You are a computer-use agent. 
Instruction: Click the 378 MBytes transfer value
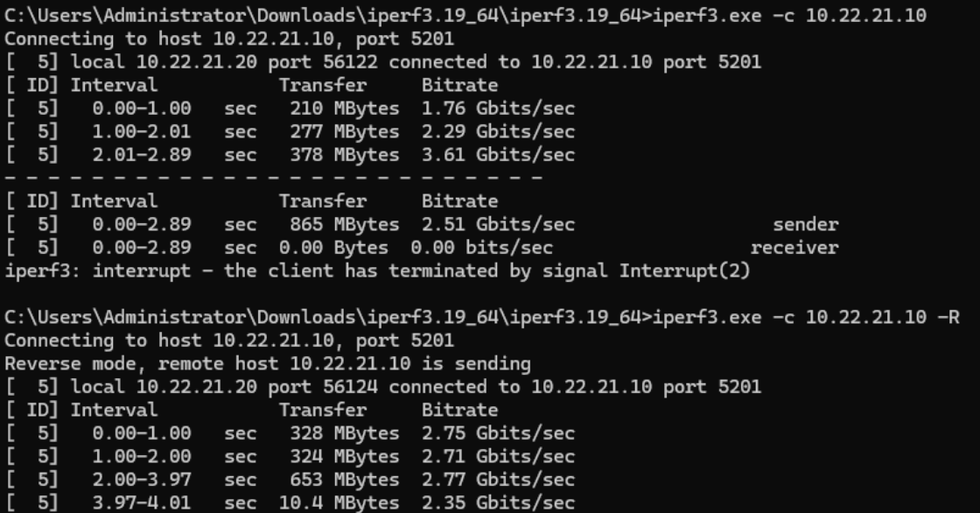click(344, 155)
